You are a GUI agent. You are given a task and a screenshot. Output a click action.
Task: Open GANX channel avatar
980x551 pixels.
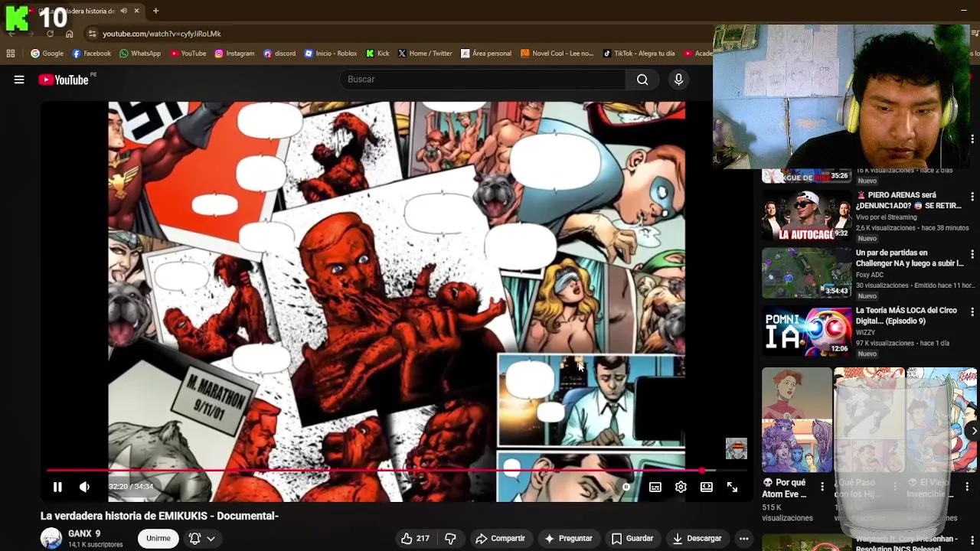tap(51, 539)
